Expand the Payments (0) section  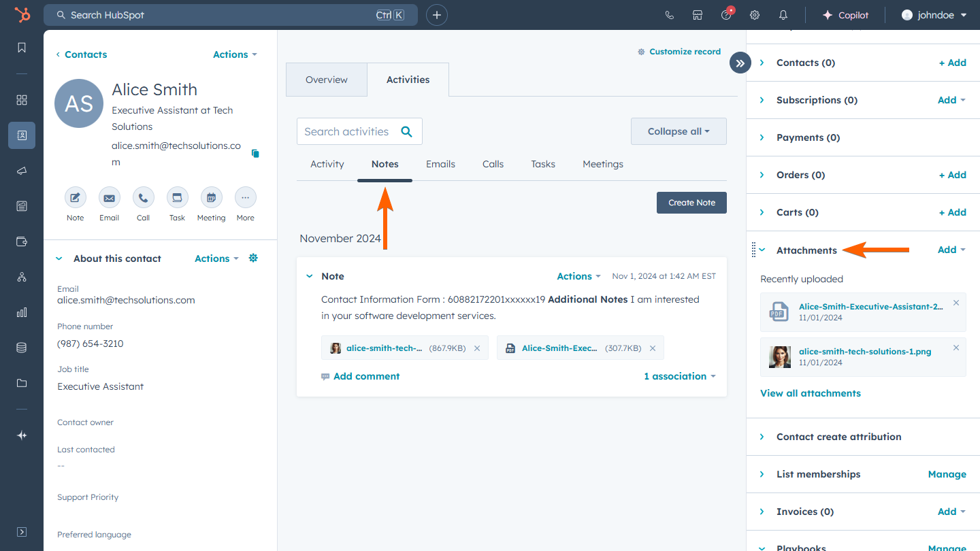[762, 137]
